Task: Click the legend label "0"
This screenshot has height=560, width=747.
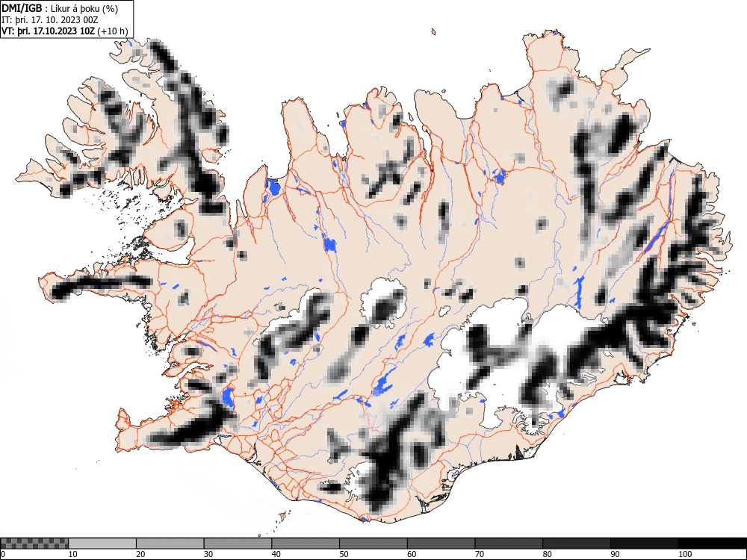Action: point(3,554)
